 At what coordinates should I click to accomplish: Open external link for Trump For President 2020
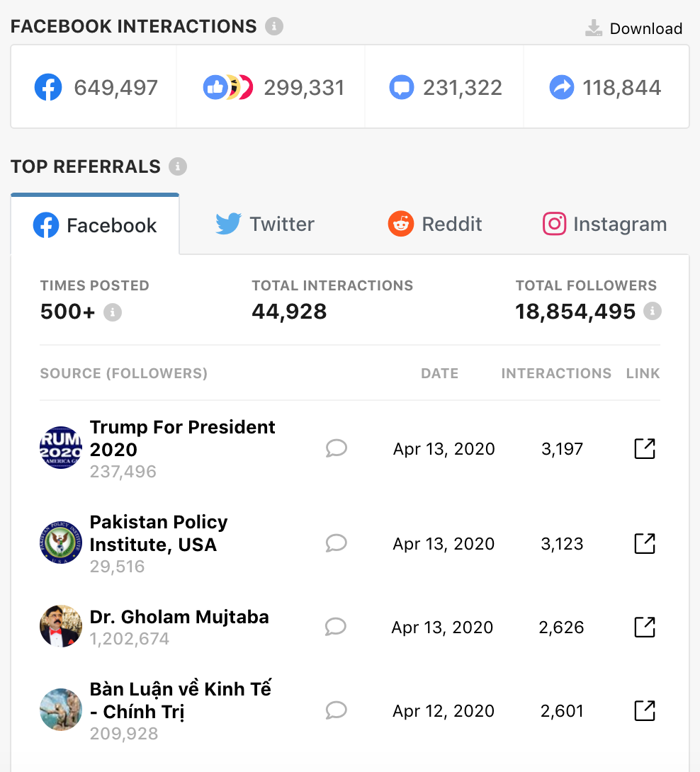pos(644,448)
